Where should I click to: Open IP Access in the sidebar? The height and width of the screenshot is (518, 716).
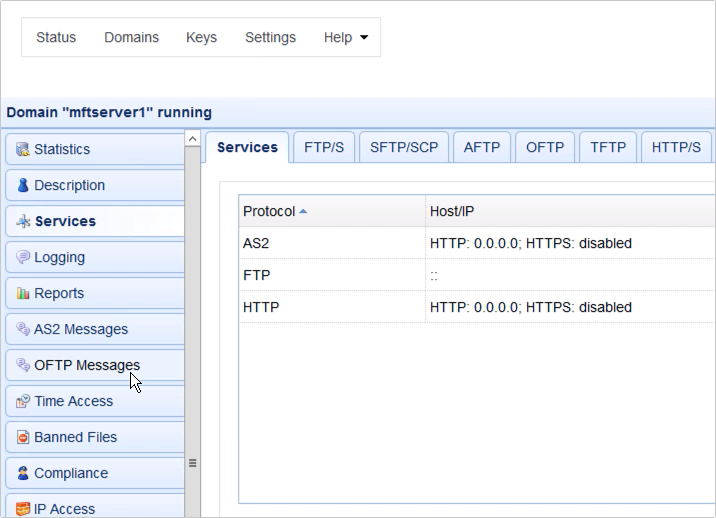(x=64, y=508)
